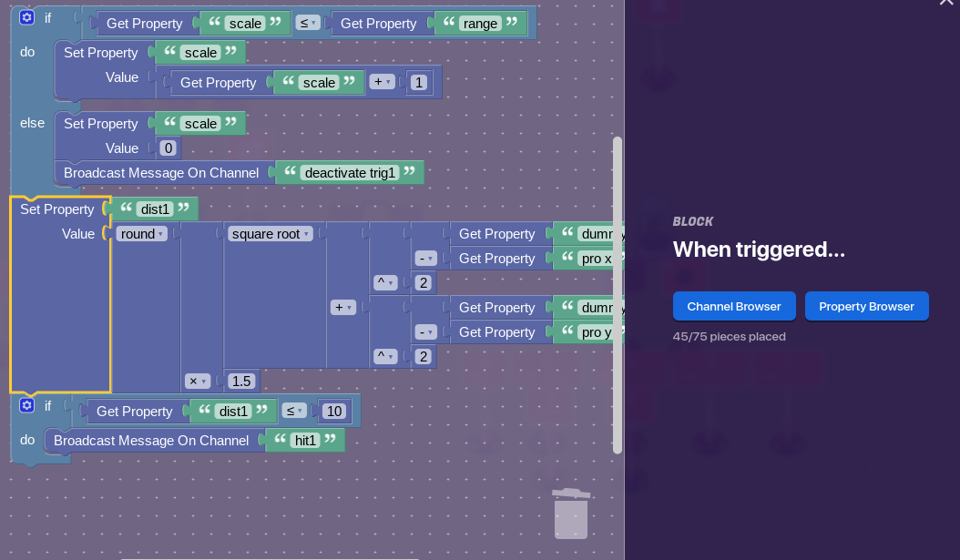Click the gear icon on the dist1 if-block
The width and height of the screenshot is (960, 560).
click(26, 405)
